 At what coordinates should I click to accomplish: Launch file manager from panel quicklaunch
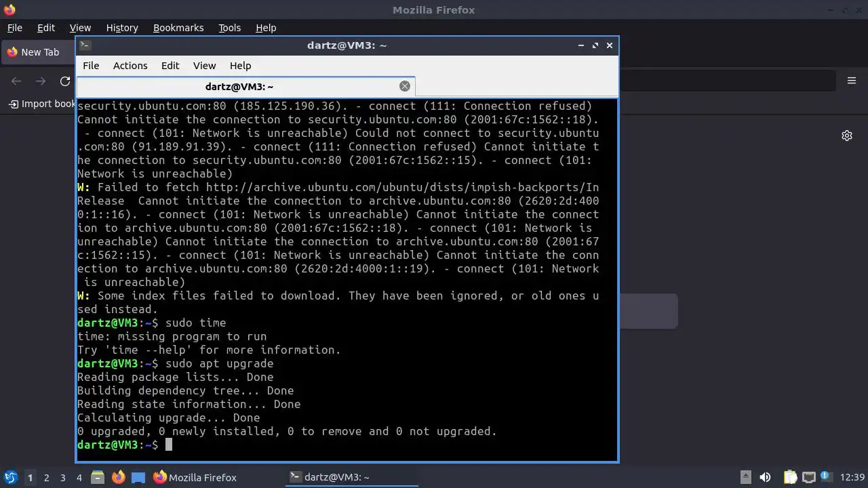click(98, 477)
